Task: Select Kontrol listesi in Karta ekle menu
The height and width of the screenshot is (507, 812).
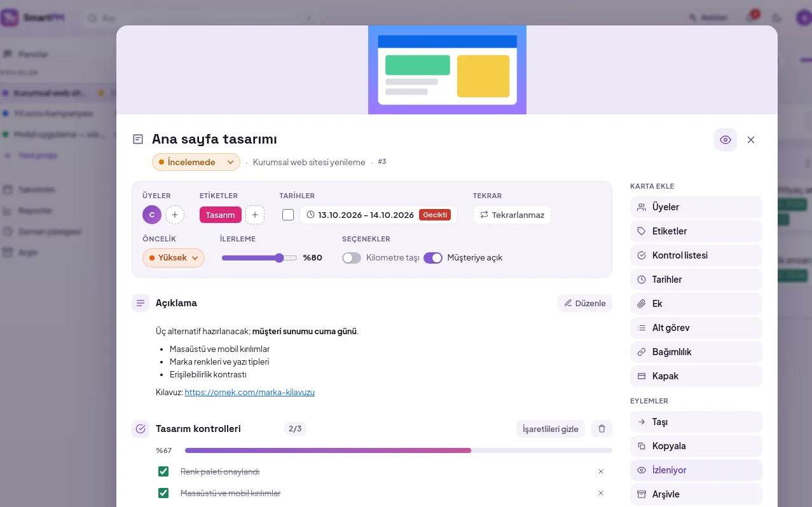Action: (696, 255)
